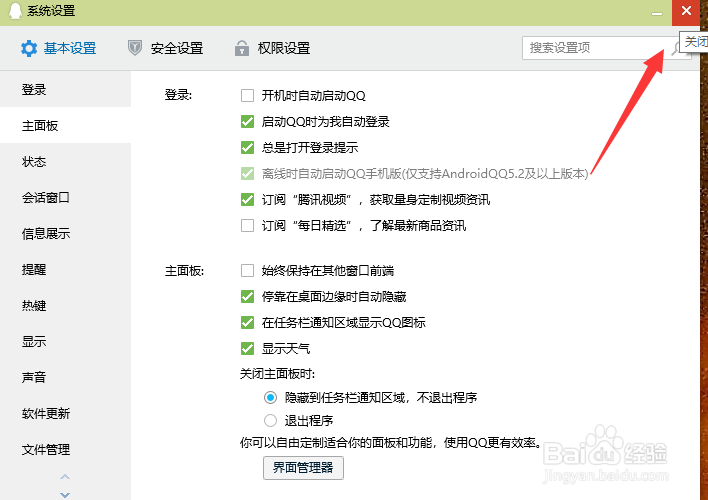Open 文件管理 settings in sidebar
Screen dimensions: 708x500
coord(65,449)
